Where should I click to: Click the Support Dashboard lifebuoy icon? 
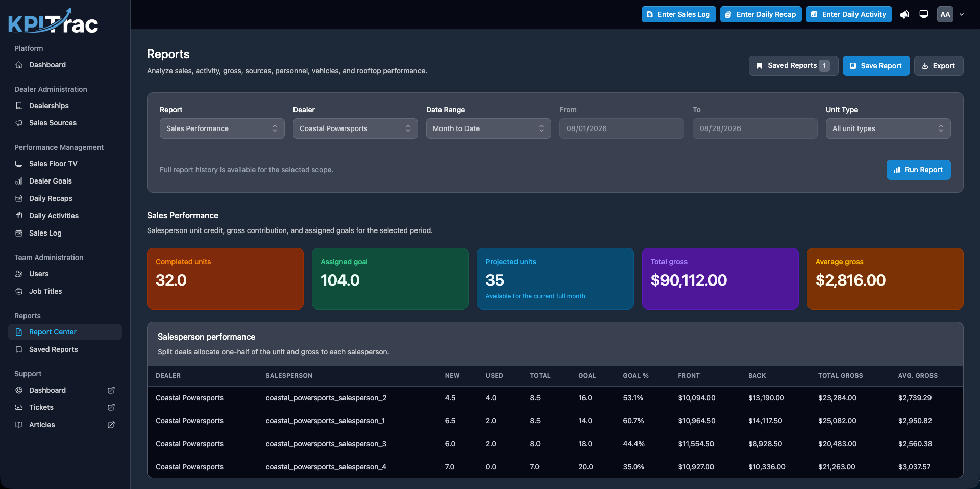point(19,390)
